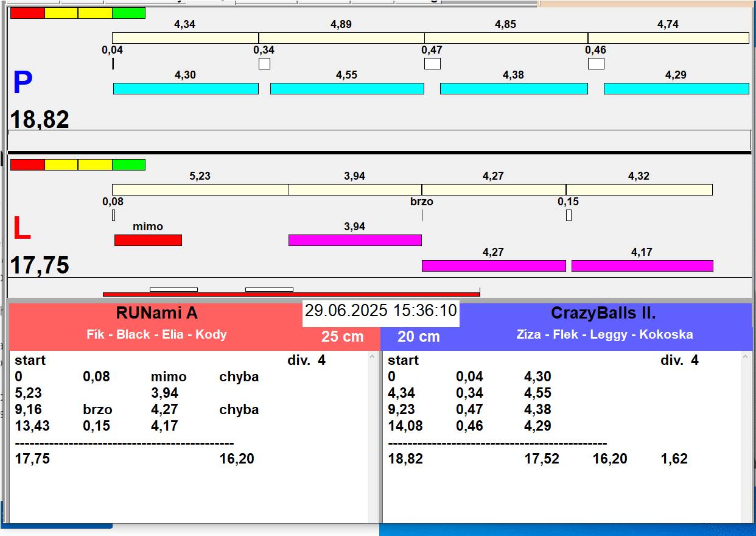Viewport: 756px width, 536px height.
Task: Select the blue P lane letter
Action: click(23, 83)
